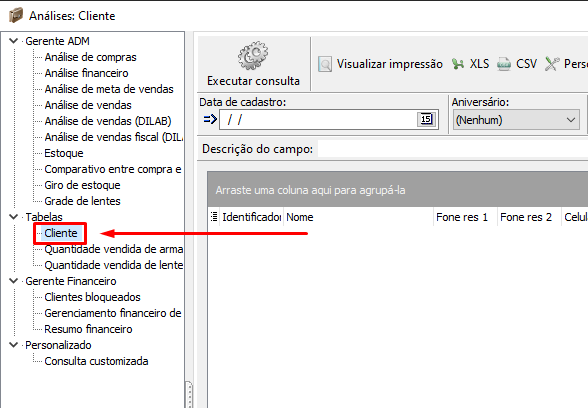Open the grid column chooser icon
Screen dimensions: 588x408
(x=214, y=217)
